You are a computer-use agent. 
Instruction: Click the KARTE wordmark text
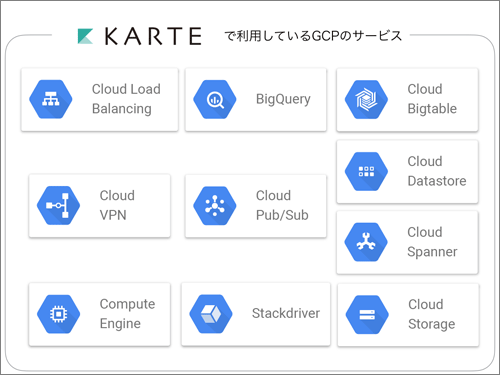coord(153,36)
